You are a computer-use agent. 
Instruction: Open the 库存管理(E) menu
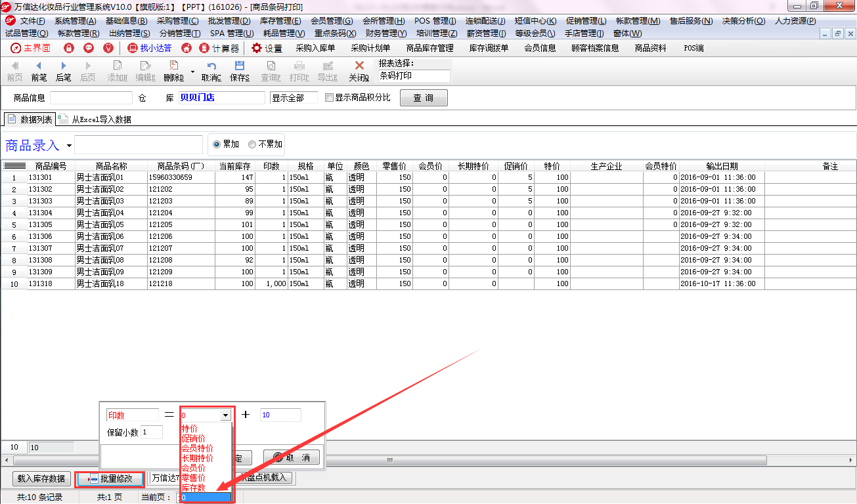coord(280,21)
